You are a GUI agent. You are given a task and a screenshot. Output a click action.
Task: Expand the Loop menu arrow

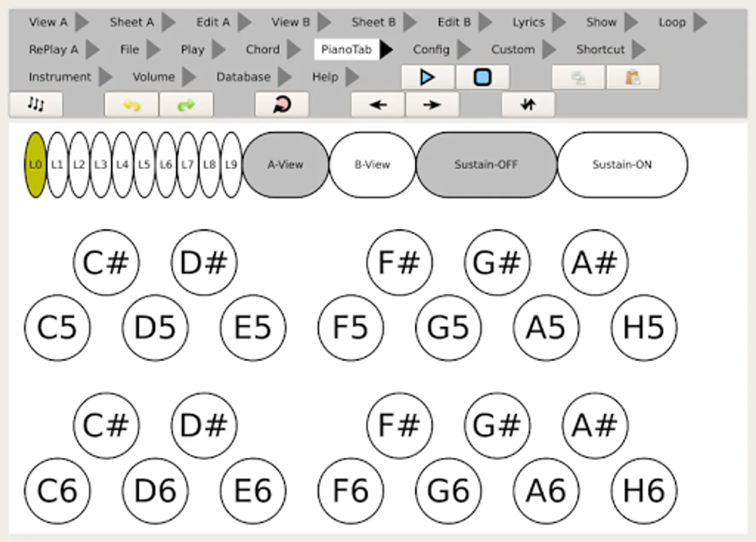(700, 22)
